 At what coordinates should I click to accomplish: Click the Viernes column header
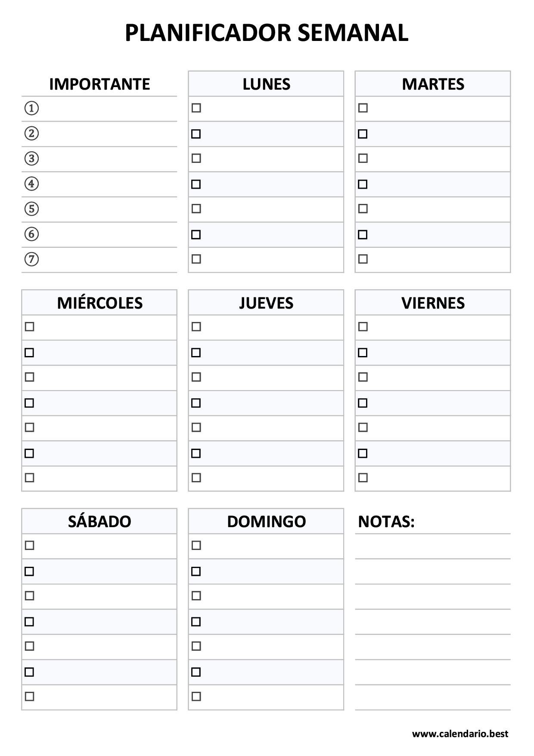coord(433,303)
